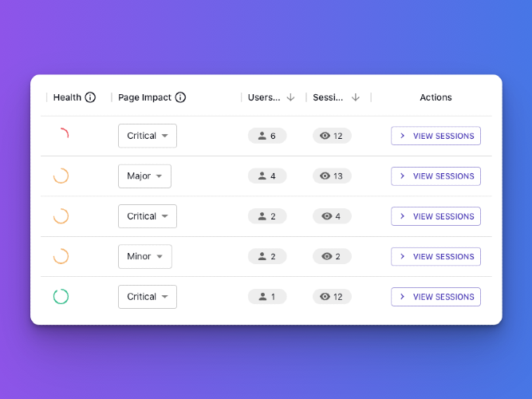This screenshot has height=399, width=532.
Task: Click the users chip showing 6
Action: (267, 136)
